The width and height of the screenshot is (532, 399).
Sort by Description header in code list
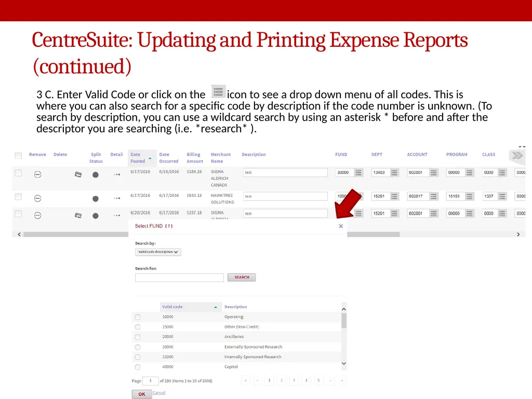pyautogui.click(x=235, y=307)
